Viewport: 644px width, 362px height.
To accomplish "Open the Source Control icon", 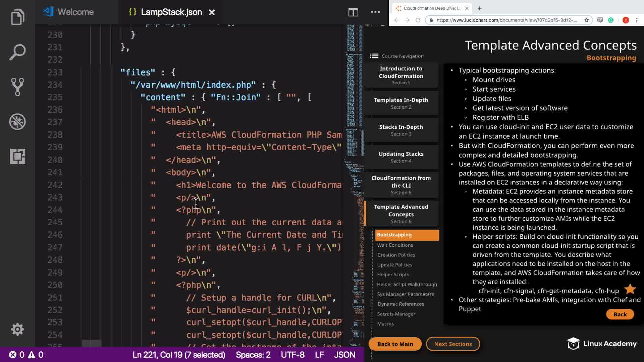I will point(17,87).
